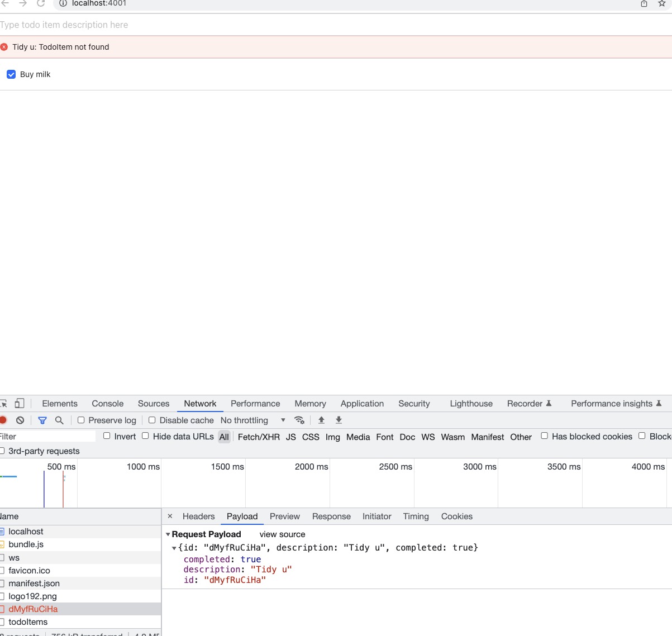The height and width of the screenshot is (636, 672).
Task: Clear the network log
Action: 20,420
